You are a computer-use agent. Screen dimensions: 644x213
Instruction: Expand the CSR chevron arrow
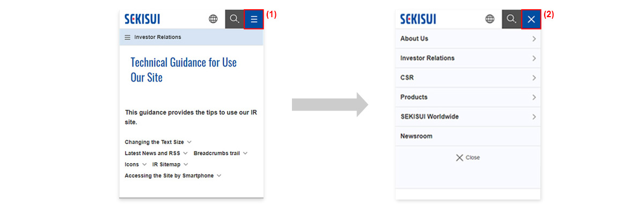[534, 78]
